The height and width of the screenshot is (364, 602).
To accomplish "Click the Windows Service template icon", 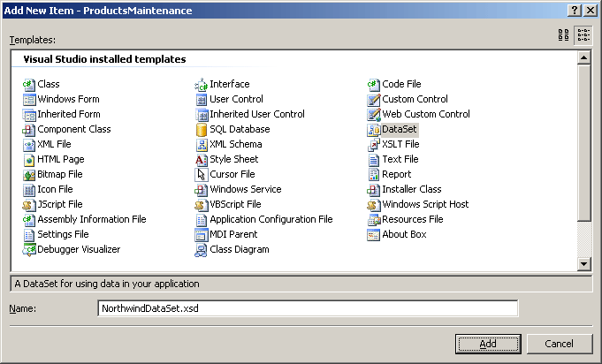I will point(202,189).
